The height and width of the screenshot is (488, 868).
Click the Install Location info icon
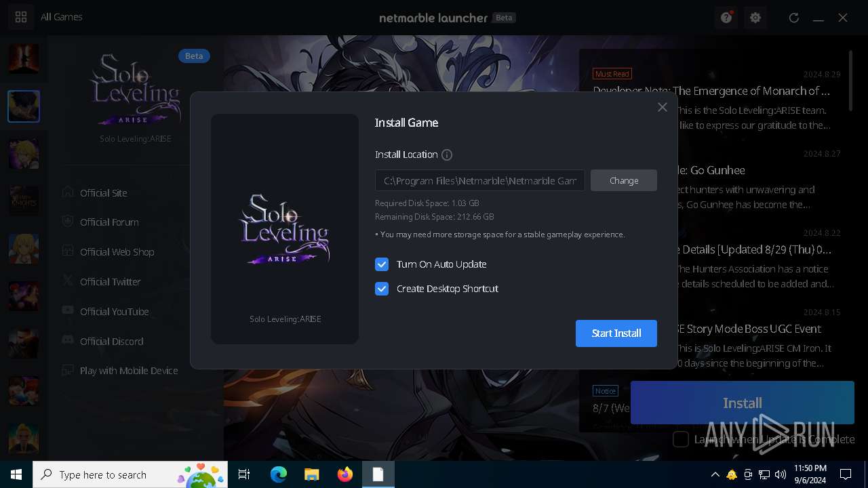pyautogui.click(x=447, y=155)
